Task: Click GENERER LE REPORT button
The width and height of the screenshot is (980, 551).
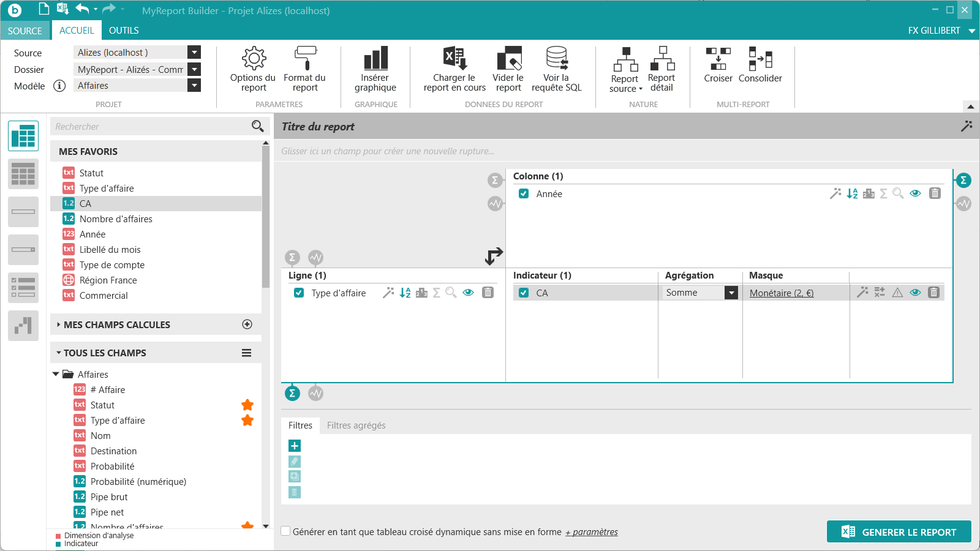Action: pos(899,532)
